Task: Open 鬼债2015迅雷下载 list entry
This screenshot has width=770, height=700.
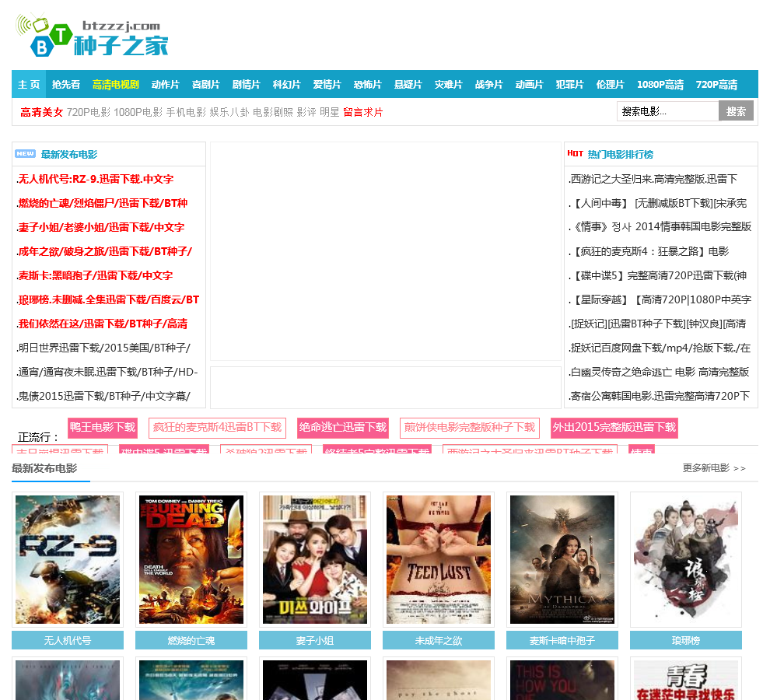Action: coord(103,396)
